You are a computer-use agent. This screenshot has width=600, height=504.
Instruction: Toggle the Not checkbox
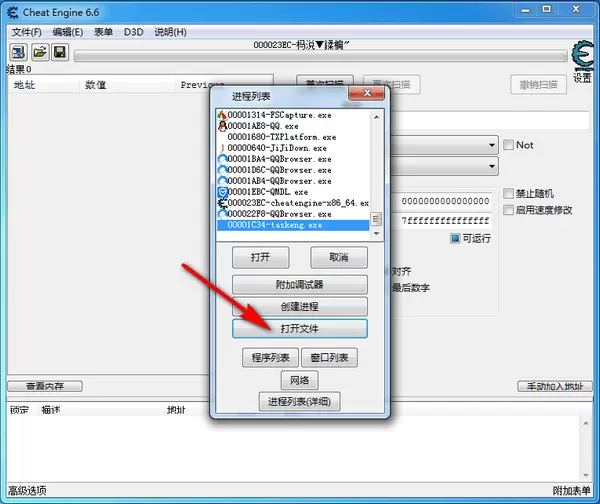coord(508,145)
